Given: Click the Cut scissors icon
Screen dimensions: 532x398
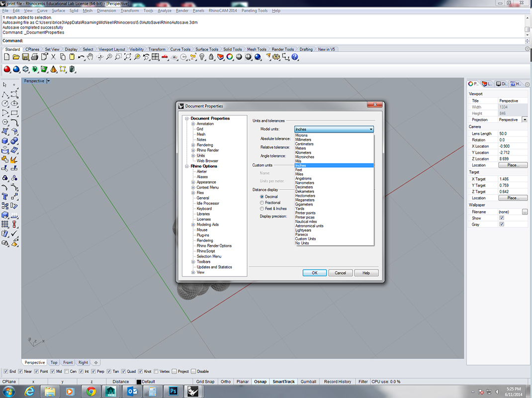Looking at the screenshot, I should pyautogui.click(x=53, y=57).
